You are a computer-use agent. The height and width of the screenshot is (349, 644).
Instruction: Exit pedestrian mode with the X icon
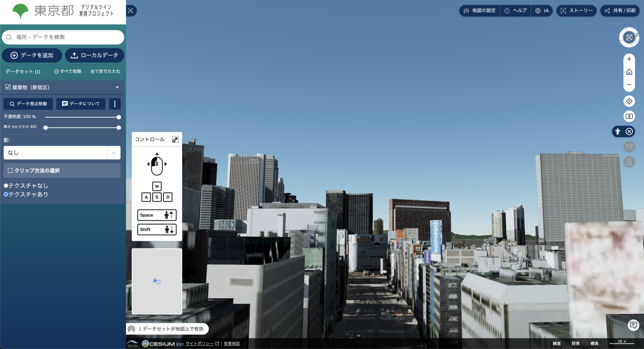(x=629, y=131)
